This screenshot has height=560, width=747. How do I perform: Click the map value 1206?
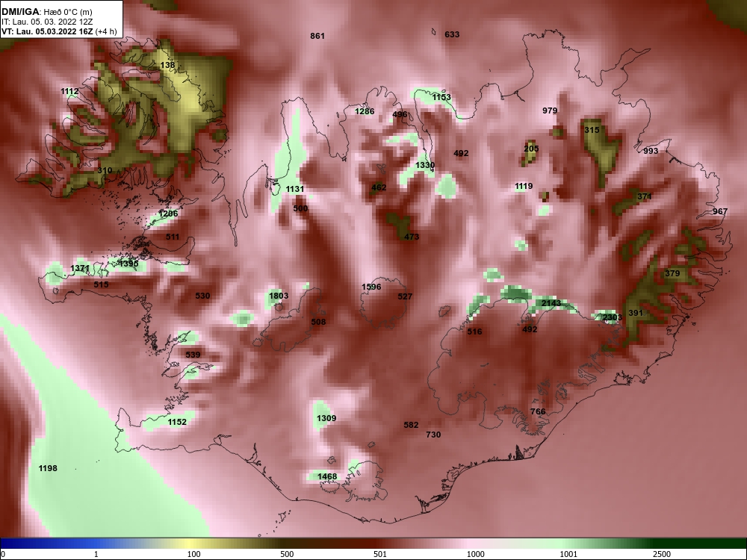pos(168,214)
